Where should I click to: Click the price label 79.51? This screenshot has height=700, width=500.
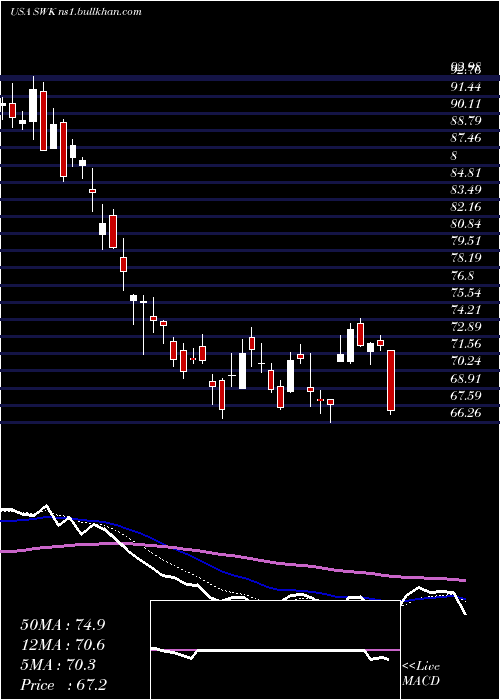(466, 241)
